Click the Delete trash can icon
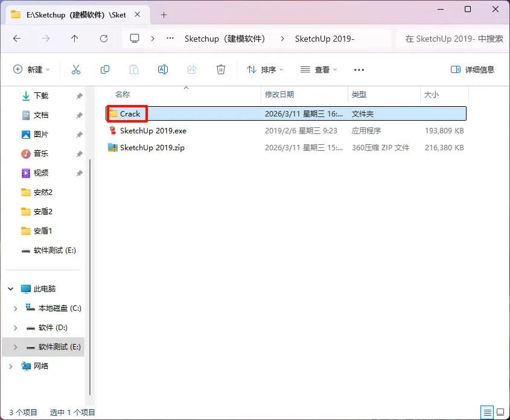This screenshot has height=420, width=510. pos(221,69)
